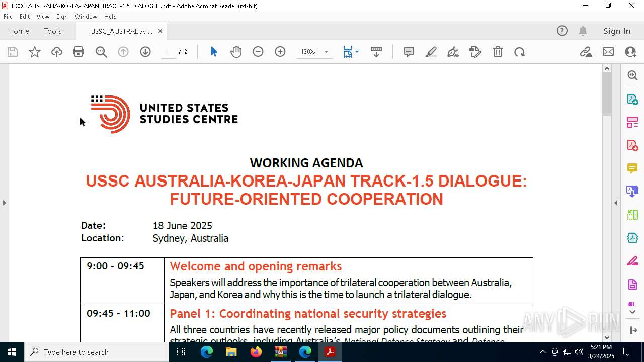This screenshot has width=644, height=362.
Task: Show hidden system tray icons
Action: [x=542, y=352]
